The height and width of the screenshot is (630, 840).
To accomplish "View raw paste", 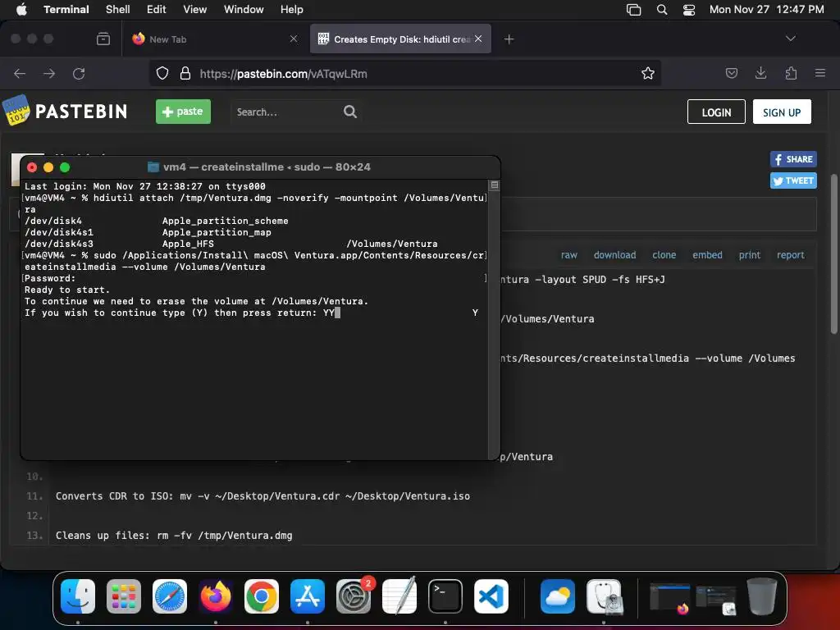I will 569,255.
